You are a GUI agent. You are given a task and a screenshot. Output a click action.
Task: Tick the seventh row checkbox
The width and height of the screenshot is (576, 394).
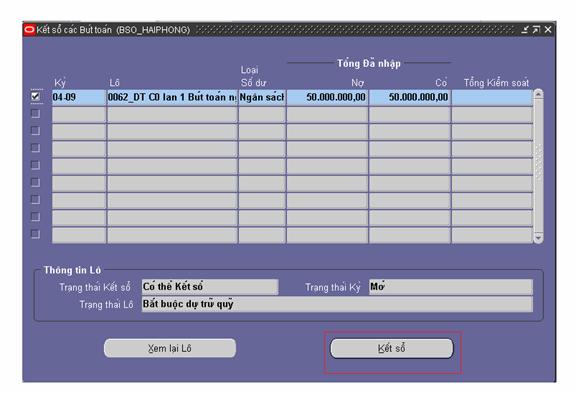36,199
